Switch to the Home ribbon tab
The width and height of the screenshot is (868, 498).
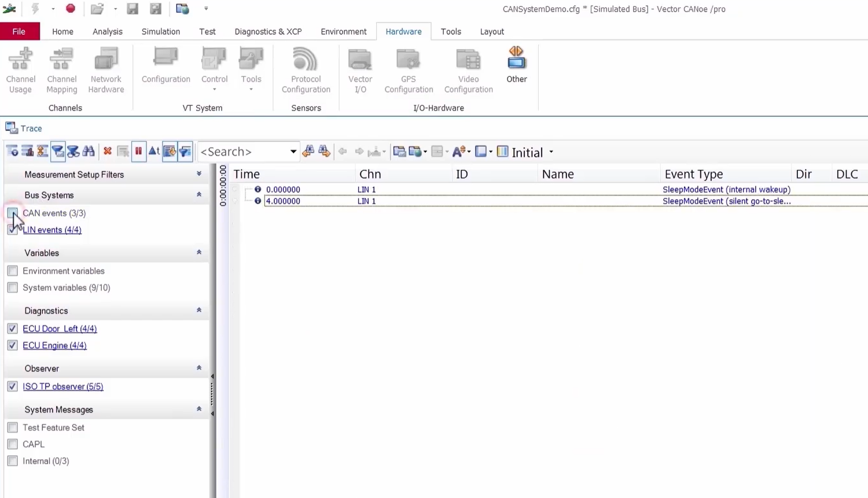pos(62,31)
